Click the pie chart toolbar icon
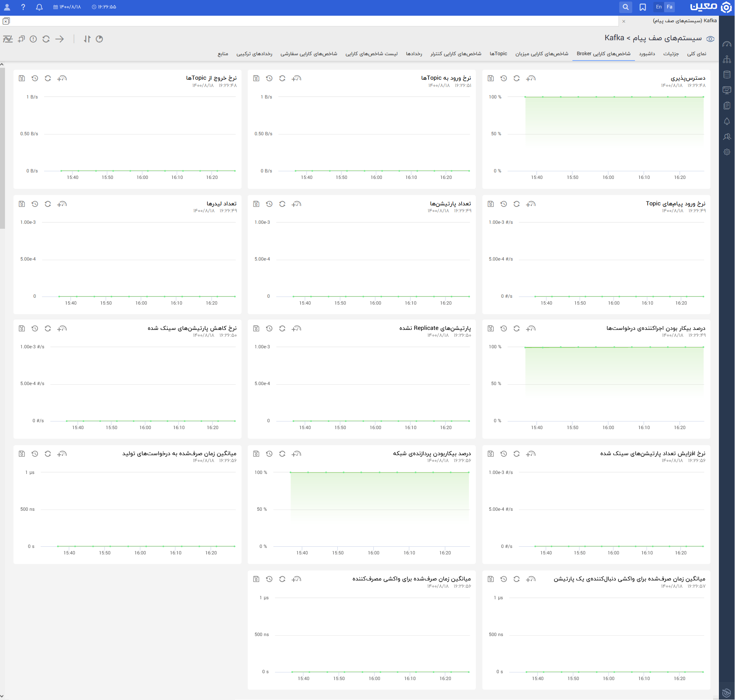Image resolution: width=735 pixels, height=700 pixels. [x=99, y=39]
